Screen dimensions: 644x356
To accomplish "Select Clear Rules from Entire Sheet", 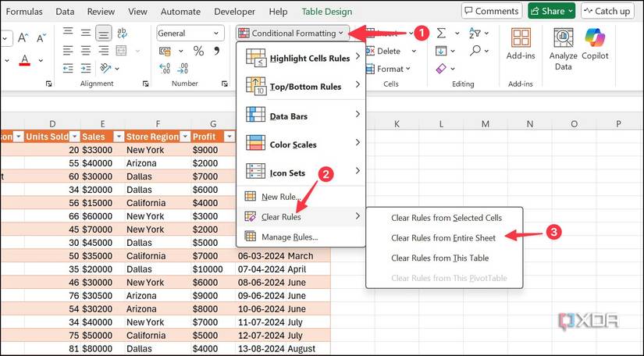I will pyautogui.click(x=443, y=238).
